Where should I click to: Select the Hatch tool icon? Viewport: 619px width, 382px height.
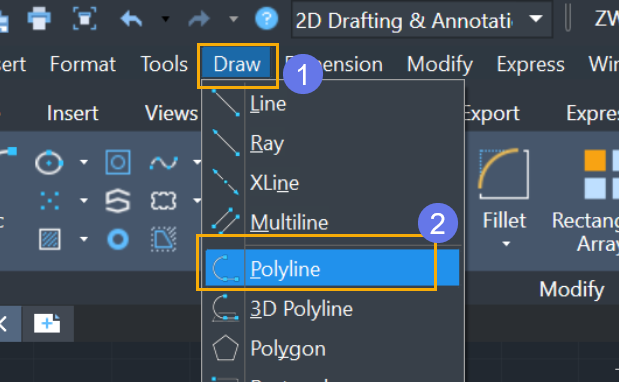click(50, 239)
